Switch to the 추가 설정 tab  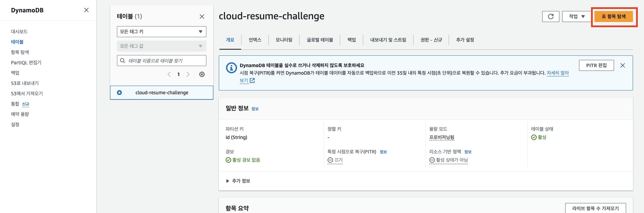coord(465,40)
